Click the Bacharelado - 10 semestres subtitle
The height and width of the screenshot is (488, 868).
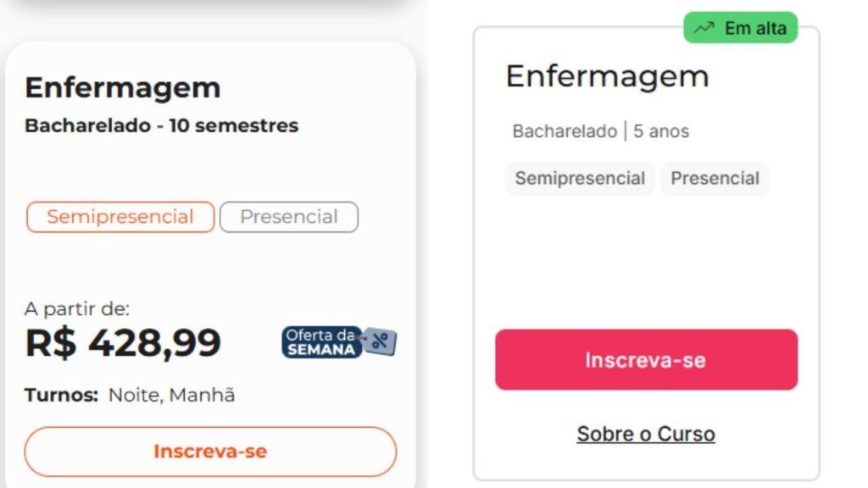point(161,125)
